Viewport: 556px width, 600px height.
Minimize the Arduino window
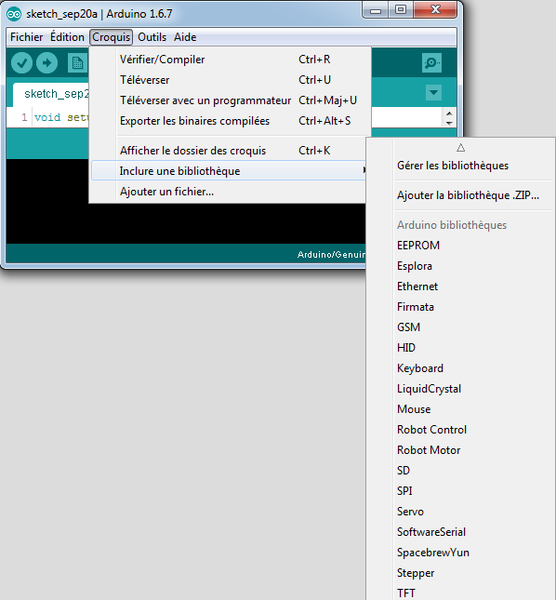(376, 10)
